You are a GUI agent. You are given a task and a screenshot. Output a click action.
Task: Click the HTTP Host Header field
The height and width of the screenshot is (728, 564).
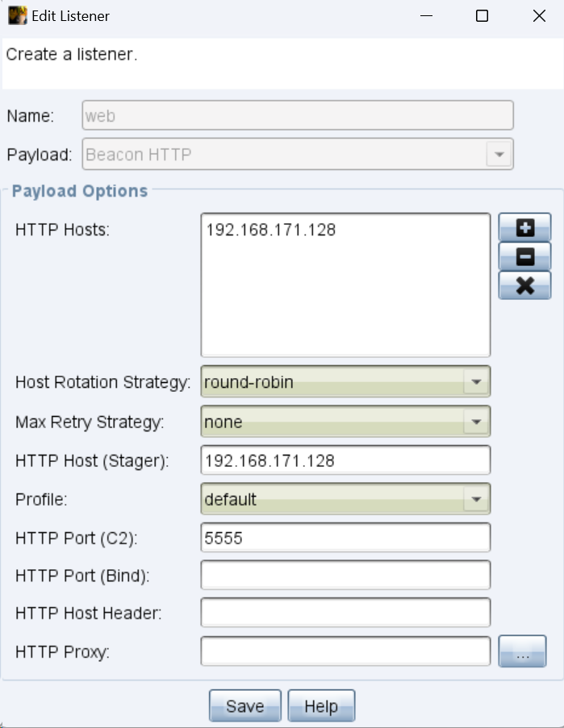(345, 613)
